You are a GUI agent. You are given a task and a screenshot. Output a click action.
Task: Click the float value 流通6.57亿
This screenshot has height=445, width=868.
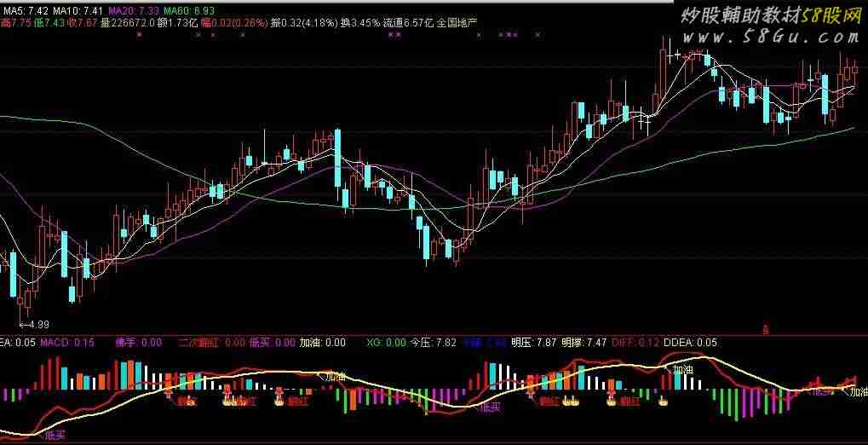click(409, 22)
